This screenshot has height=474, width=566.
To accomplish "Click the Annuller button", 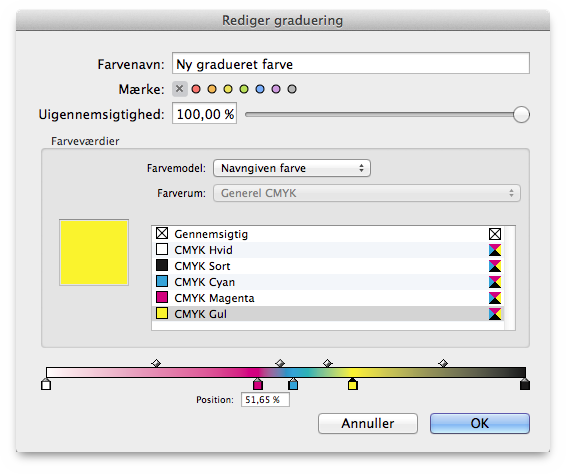I will click(x=368, y=423).
